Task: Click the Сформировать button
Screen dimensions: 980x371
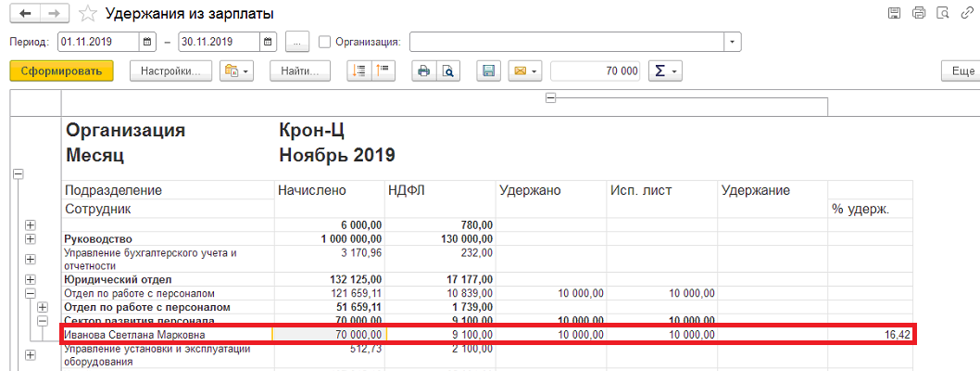Action: [x=61, y=71]
